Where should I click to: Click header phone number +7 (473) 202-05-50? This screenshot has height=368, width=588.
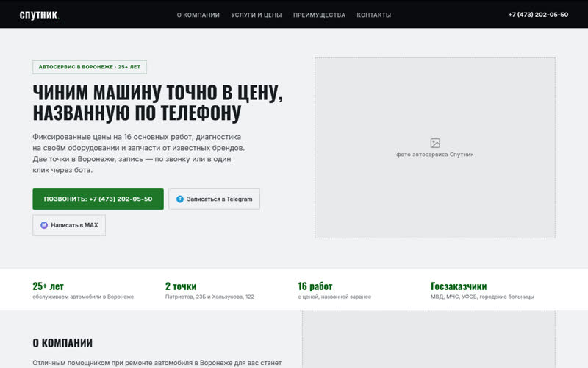(x=538, y=15)
